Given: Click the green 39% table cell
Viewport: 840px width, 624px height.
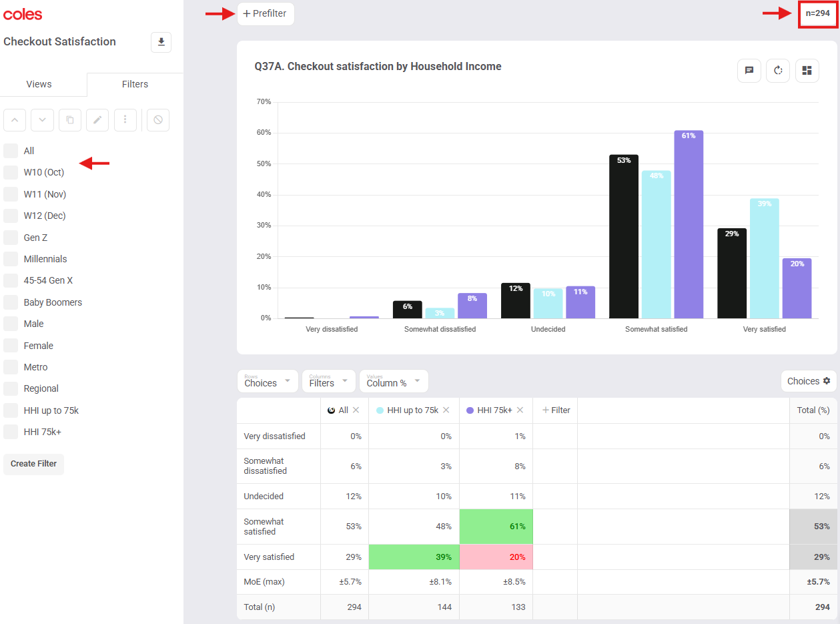Looking at the screenshot, I should click(414, 557).
